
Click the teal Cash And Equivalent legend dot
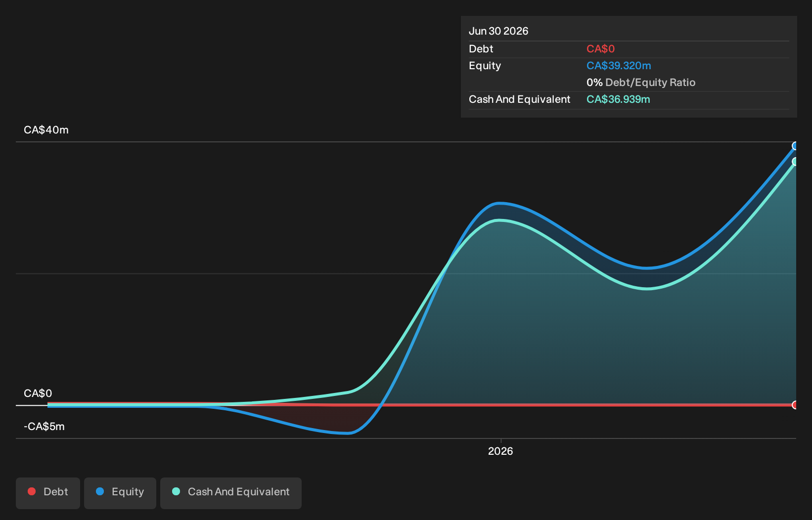tap(176, 491)
